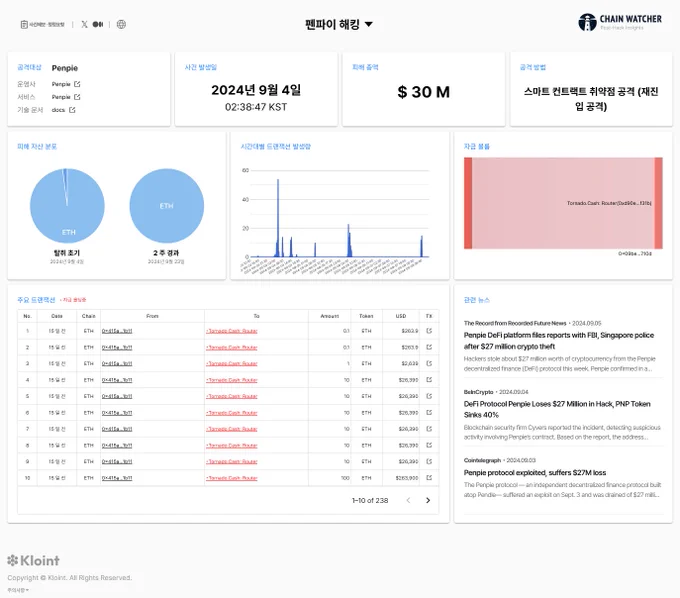Open the TX link icon in row 4

point(429,379)
